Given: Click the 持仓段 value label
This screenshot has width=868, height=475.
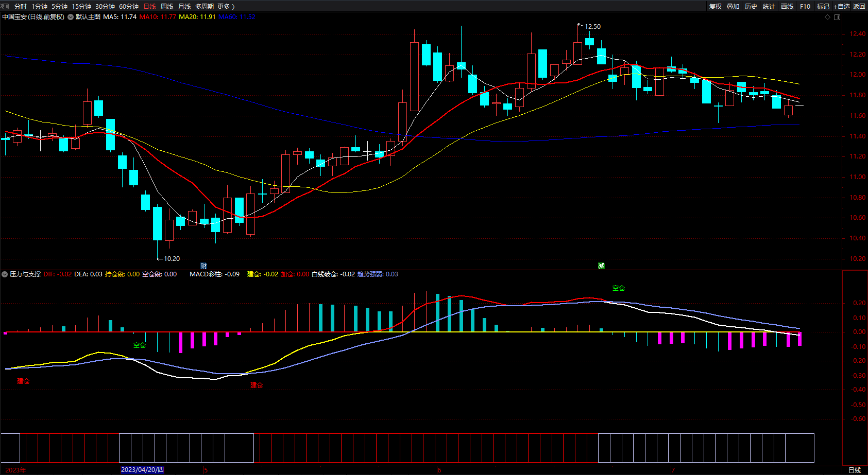Looking at the screenshot, I should 123,274.
